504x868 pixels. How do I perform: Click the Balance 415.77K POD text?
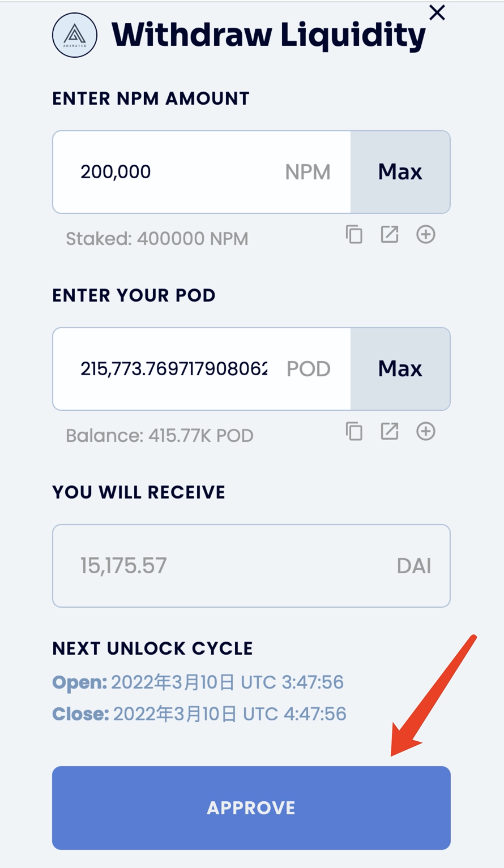159,436
